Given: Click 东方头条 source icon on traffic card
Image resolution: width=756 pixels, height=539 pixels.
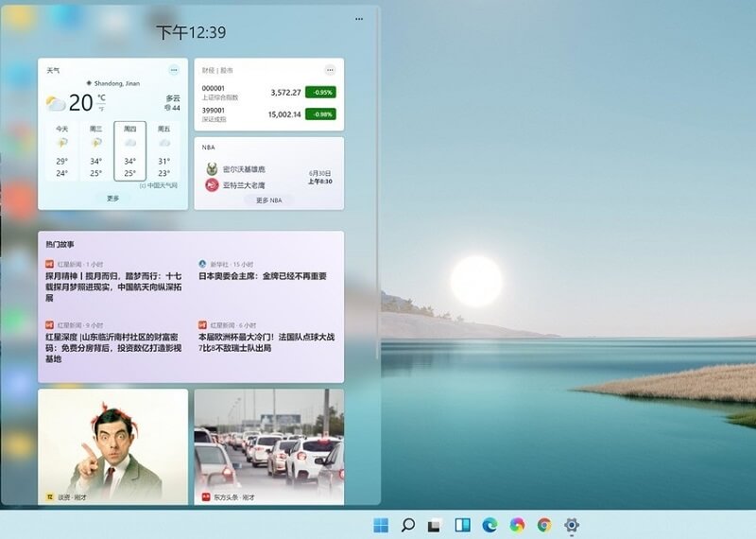Looking at the screenshot, I should (x=206, y=496).
